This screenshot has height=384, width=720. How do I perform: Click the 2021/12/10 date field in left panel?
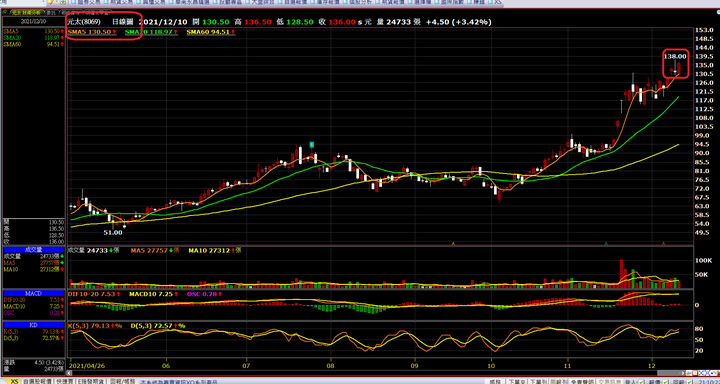pos(34,21)
